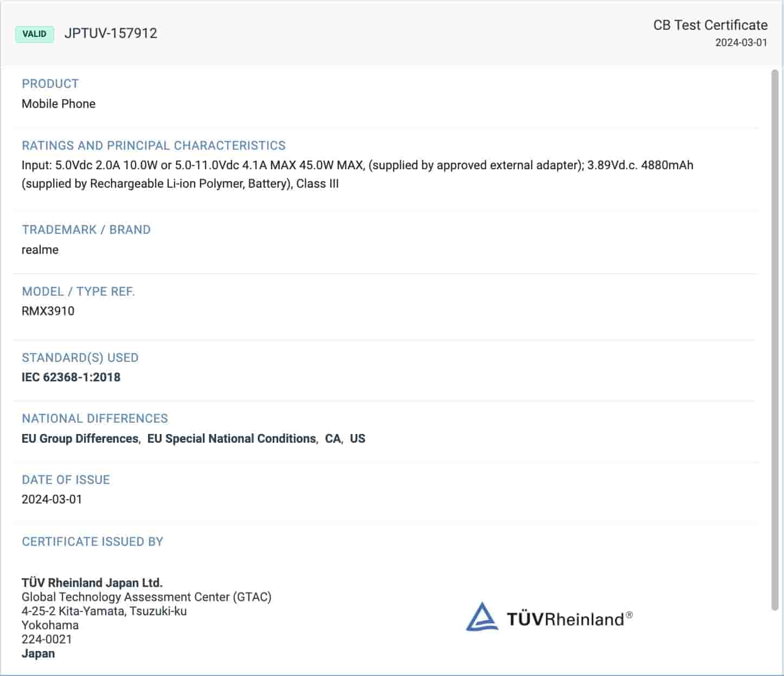This screenshot has height=676, width=784.
Task: Click model number RMX3910
Action: [x=48, y=311]
